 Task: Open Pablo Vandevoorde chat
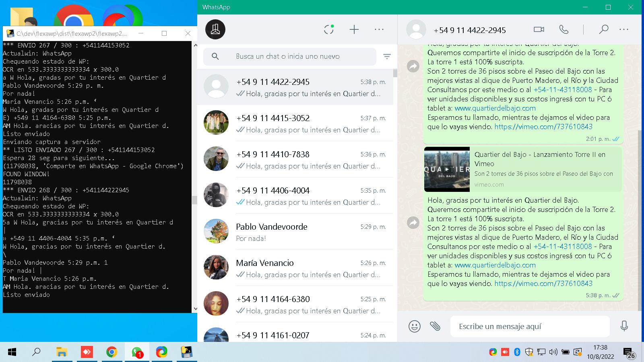pyautogui.click(x=295, y=232)
